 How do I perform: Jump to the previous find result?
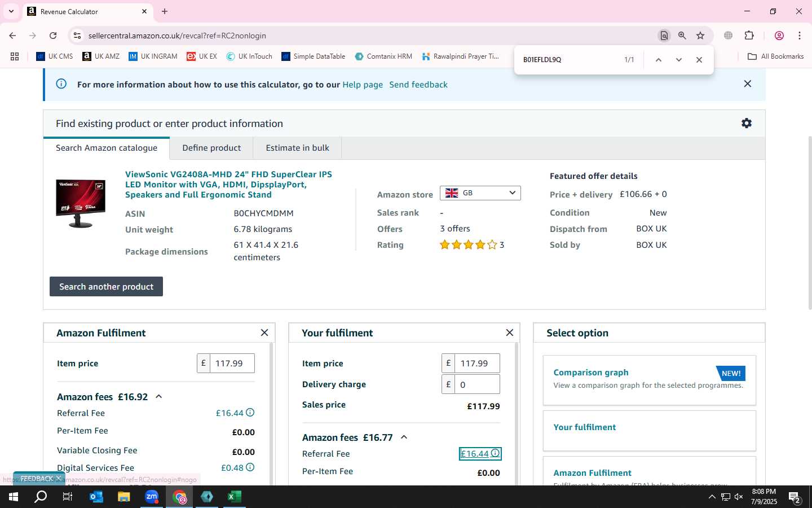pyautogui.click(x=658, y=60)
